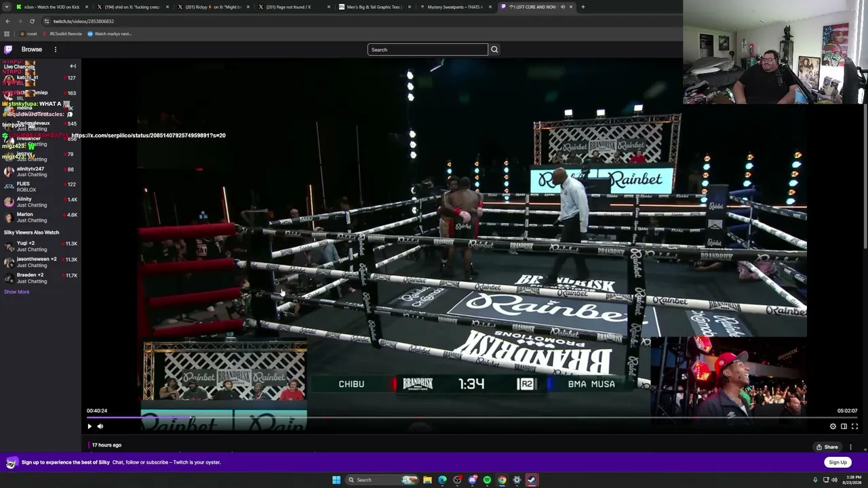Play the video

coord(90,426)
